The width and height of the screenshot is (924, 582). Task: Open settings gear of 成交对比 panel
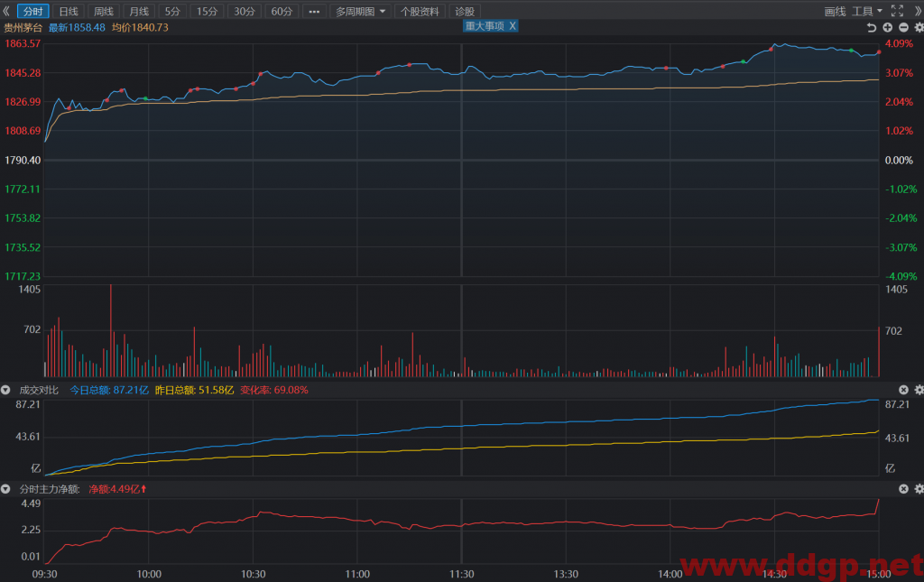pos(919,390)
